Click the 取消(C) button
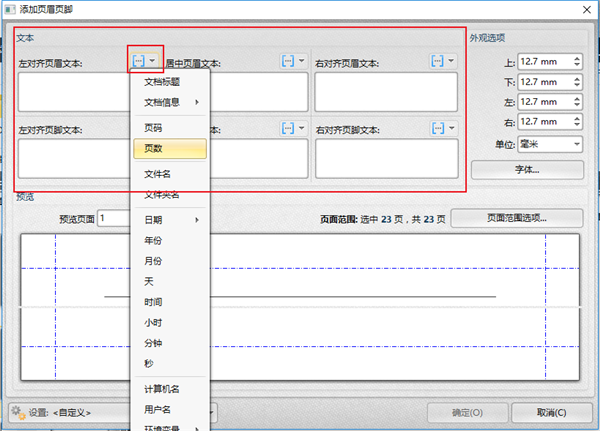Image resolution: width=600 pixels, height=431 pixels. pos(551,413)
